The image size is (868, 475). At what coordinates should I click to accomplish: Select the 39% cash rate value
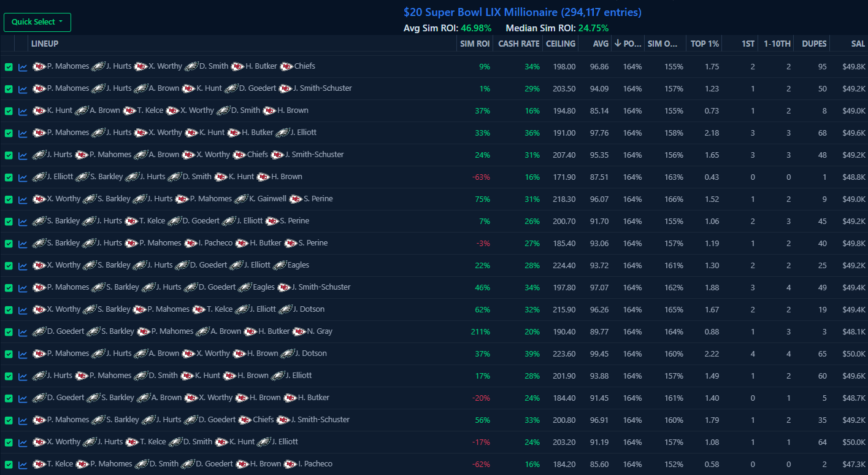tap(532, 353)
